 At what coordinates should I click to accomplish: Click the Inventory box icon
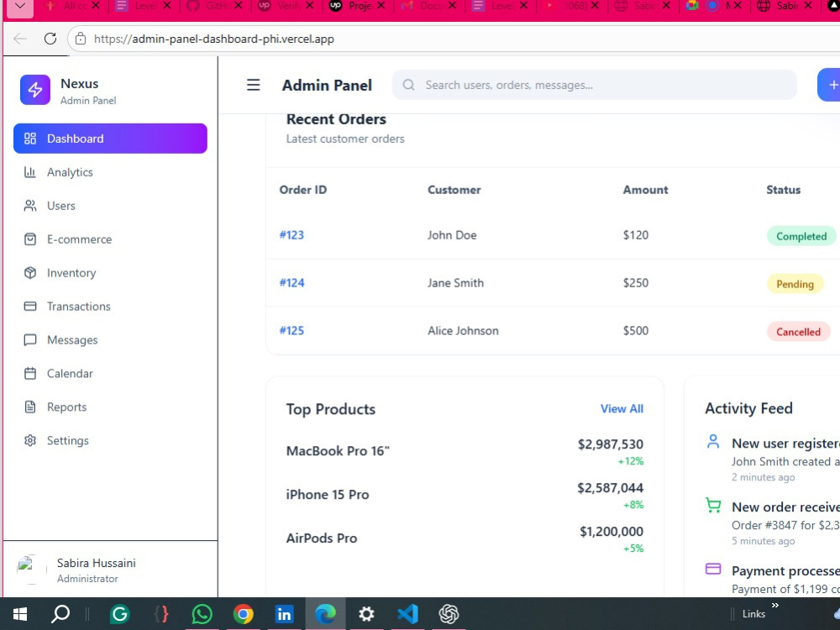(x=30, y=273)
